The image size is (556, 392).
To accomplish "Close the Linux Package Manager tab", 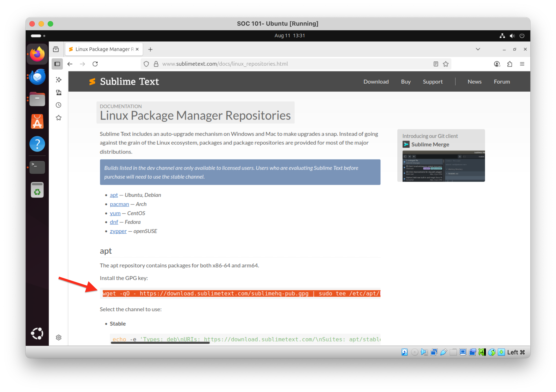I will click(137, 49).
